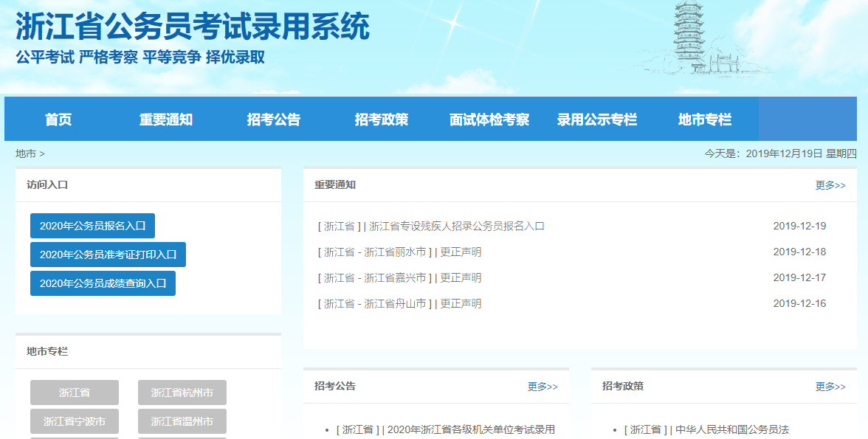Pick the 浙江省温州市 region button
868x439 pixels.
tap(182, 421)
